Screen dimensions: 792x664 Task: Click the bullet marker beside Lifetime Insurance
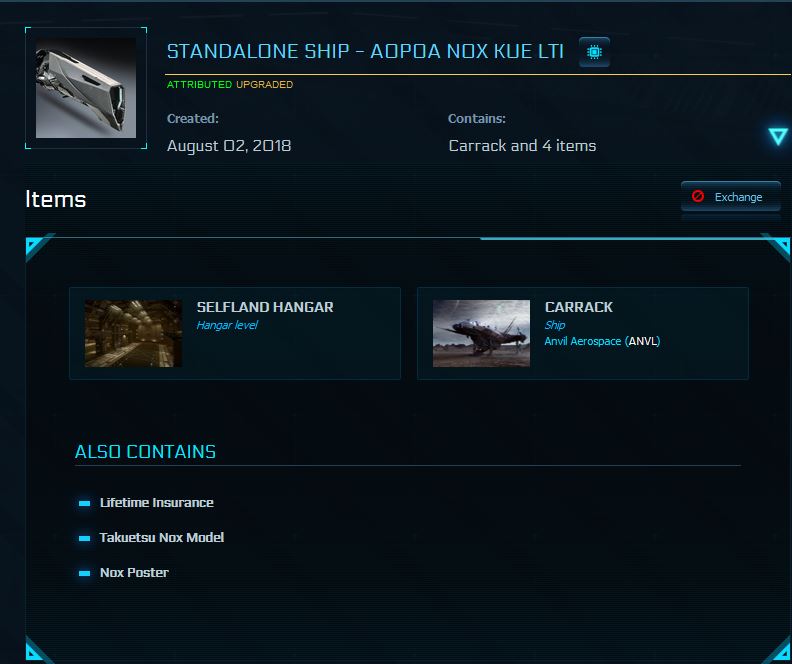(x=84, y=503)
